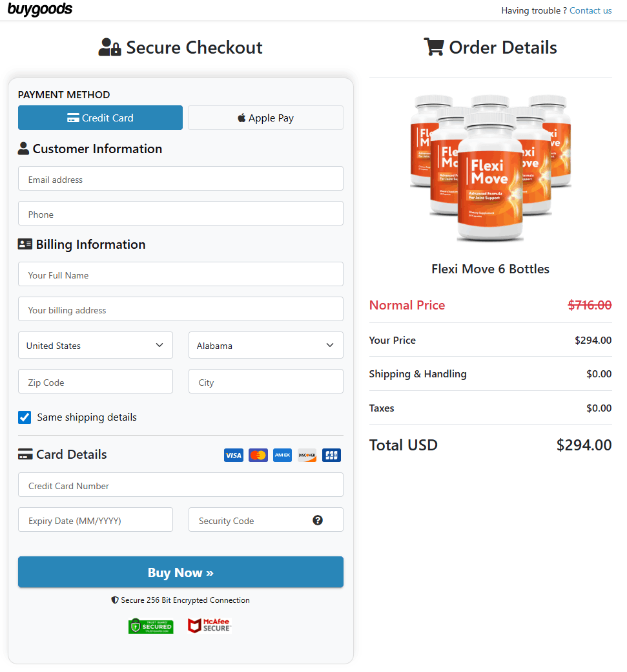Click the McAfee Secure badge

(x=209, y=625)
